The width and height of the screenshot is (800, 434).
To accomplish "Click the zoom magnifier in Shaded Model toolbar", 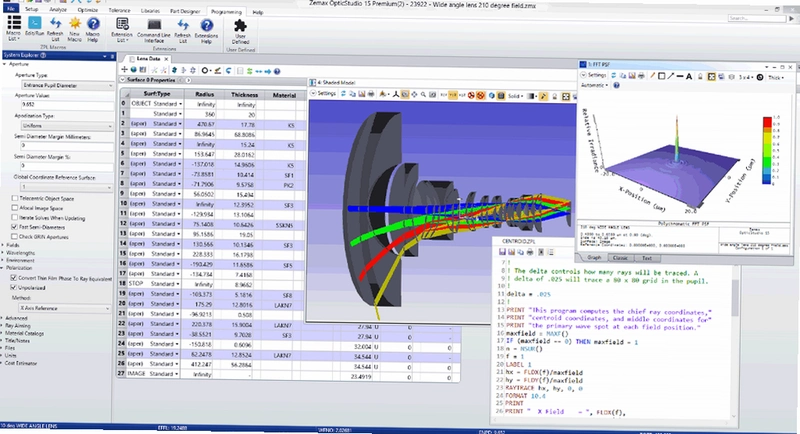I will [x=423, y=94].
